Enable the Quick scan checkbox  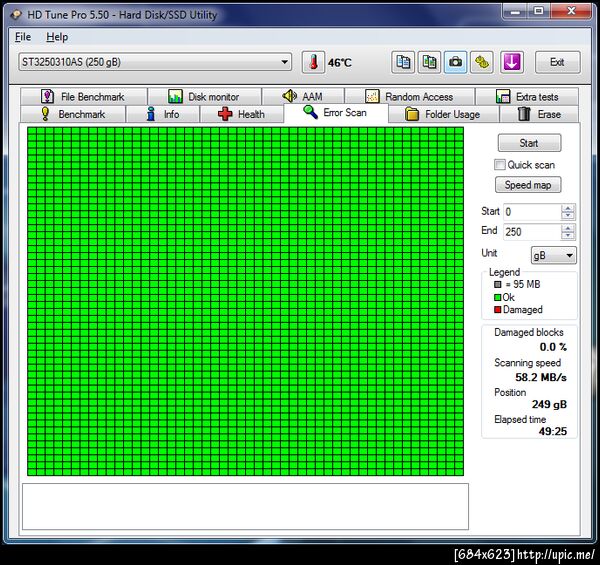pos(499,165)
